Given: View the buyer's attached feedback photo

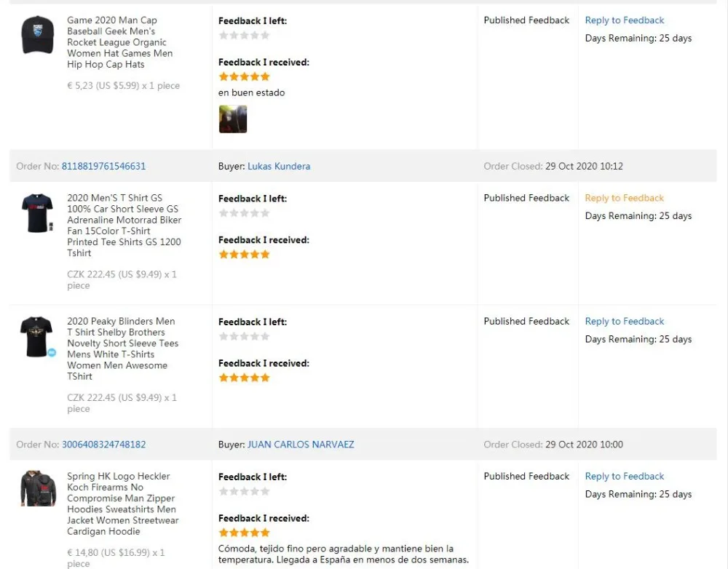Looking at the screenshot, I should pos(233,119).
